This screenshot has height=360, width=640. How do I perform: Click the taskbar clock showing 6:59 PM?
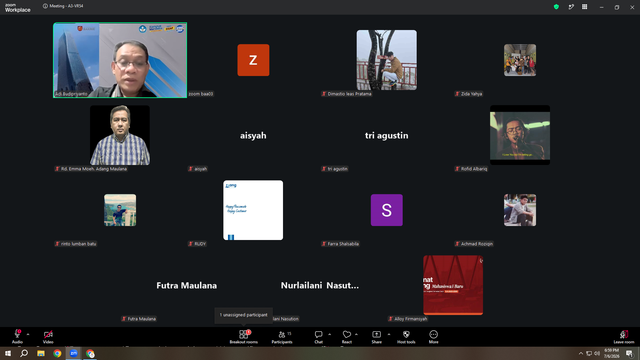click(x=611, y=353)
